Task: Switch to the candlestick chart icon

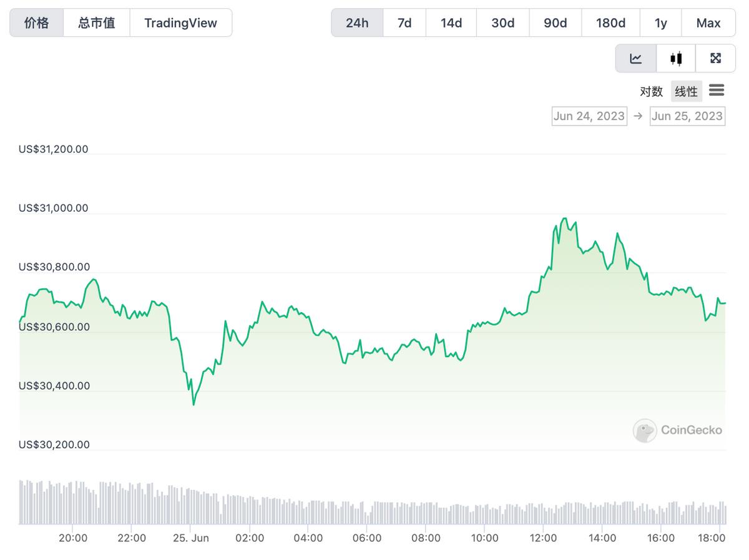Action: pos(675,57)
